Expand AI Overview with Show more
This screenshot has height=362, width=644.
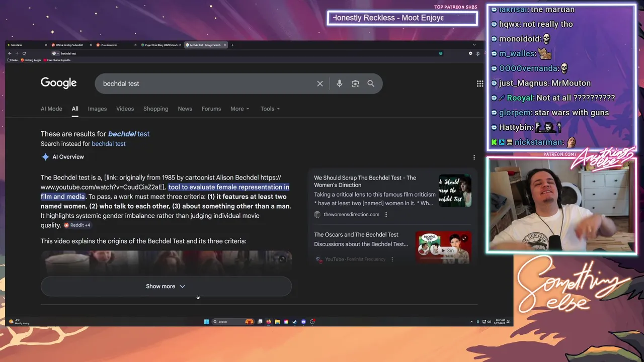click(166, 286)
